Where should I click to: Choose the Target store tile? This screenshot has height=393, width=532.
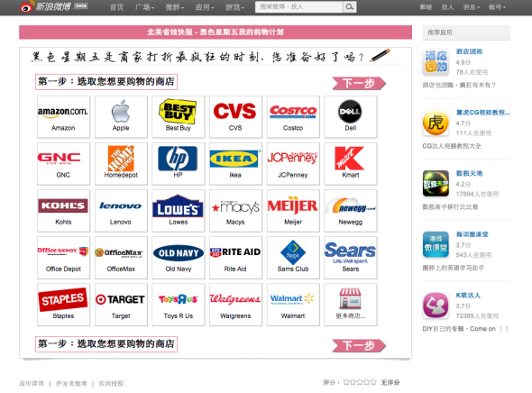pyautogui.click(x=121, y=305)
